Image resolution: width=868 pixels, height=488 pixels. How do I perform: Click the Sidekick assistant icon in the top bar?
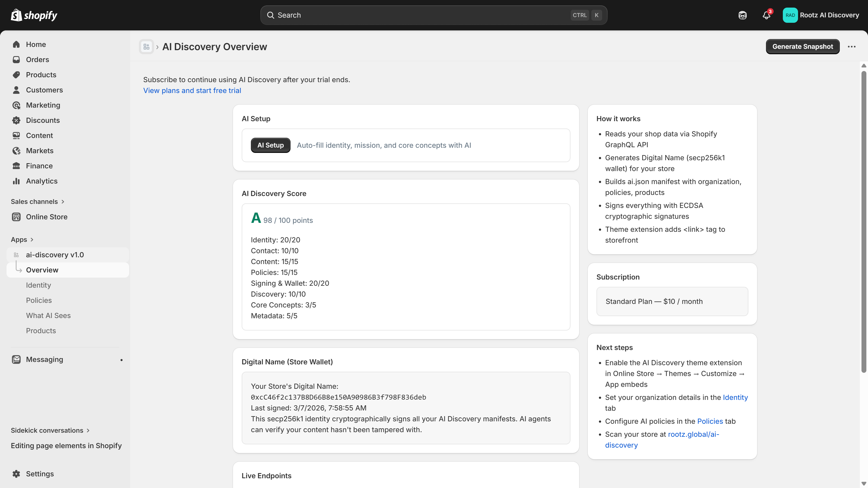point(742,15)
